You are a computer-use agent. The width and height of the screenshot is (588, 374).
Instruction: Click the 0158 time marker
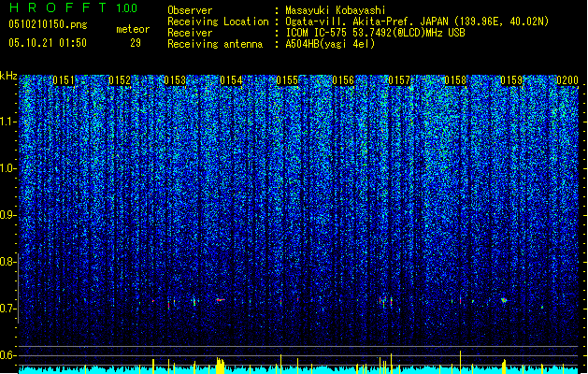pos(455,80)
